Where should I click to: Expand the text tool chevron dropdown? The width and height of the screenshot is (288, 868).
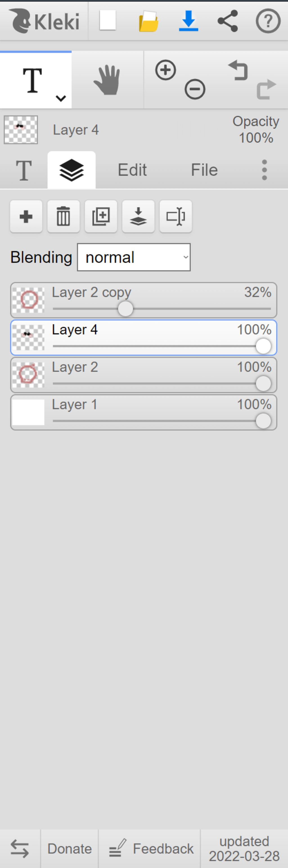pos(61,98)
